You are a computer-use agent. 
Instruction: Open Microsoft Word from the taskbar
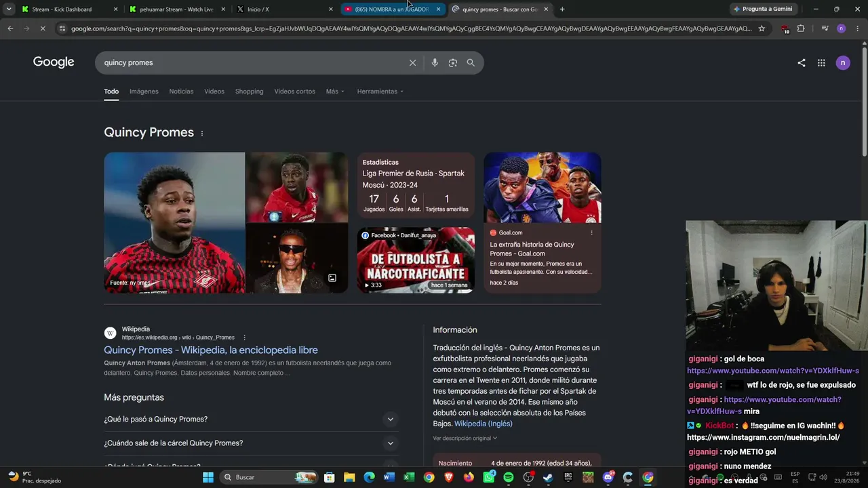[x=389, y=477]
